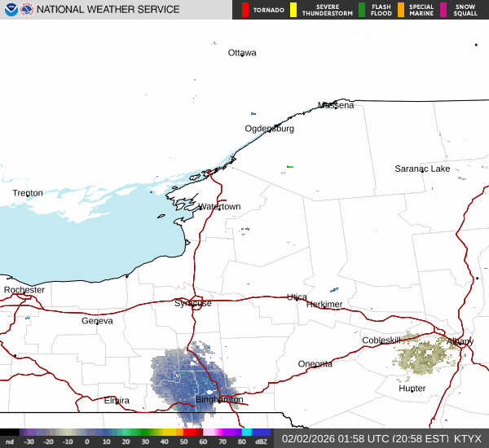This screenshot has height=448, width=489.
Task: Click the Binghamton radar echo cluster
Action: (x=191, y=379)
